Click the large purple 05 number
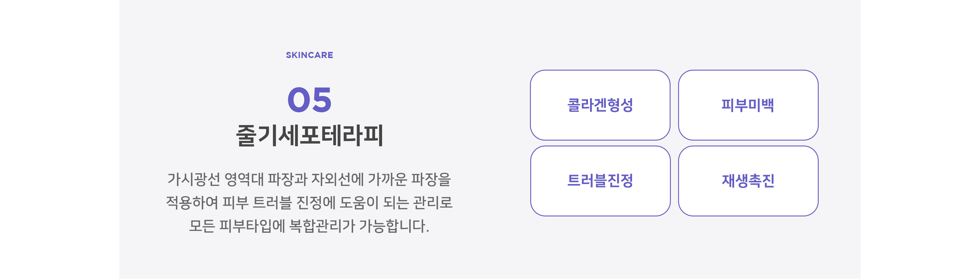Screen dimensions: 980x280 [309, 100]
